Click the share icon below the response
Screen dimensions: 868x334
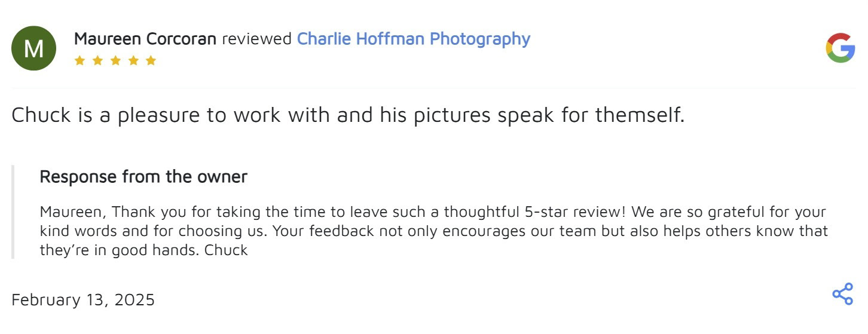842,294
